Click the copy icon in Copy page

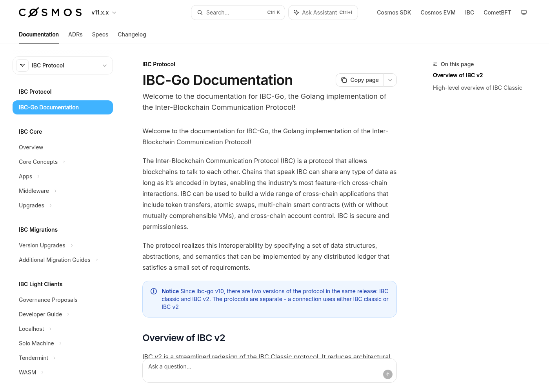tap(344, 80)
